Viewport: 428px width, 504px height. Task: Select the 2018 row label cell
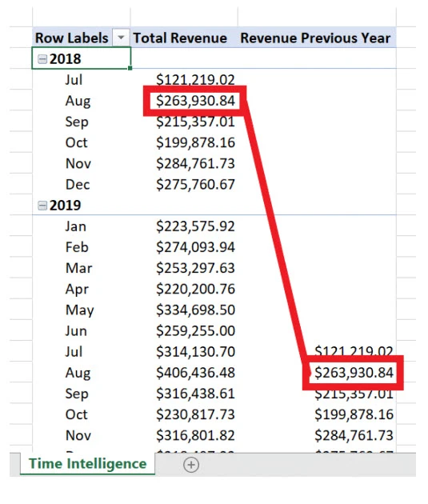coord(82,58)
